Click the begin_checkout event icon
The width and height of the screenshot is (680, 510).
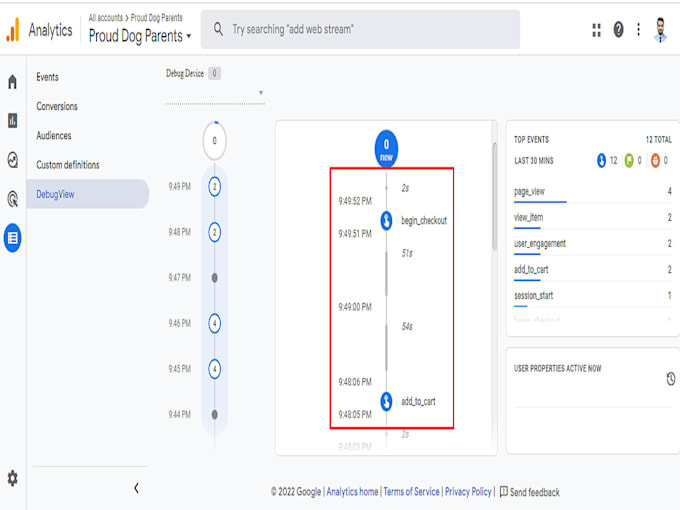[x=386, y=220]
